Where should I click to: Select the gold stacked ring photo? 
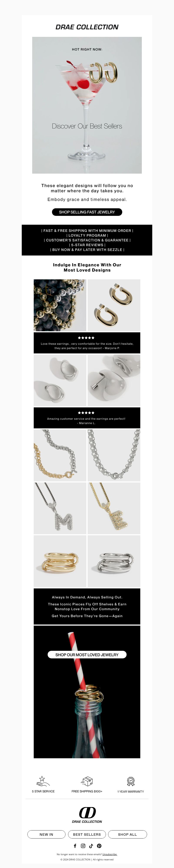tap(60, 561)
